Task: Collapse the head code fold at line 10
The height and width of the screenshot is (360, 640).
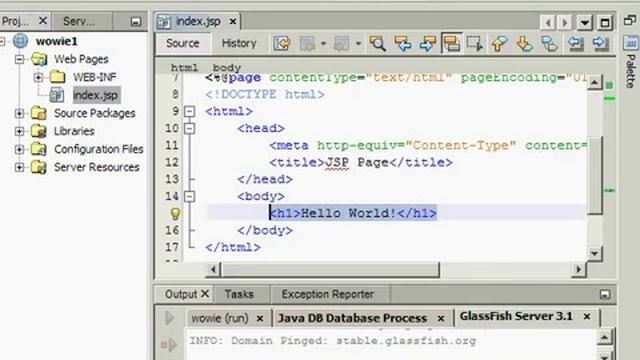Action: (x=189, y=129)
